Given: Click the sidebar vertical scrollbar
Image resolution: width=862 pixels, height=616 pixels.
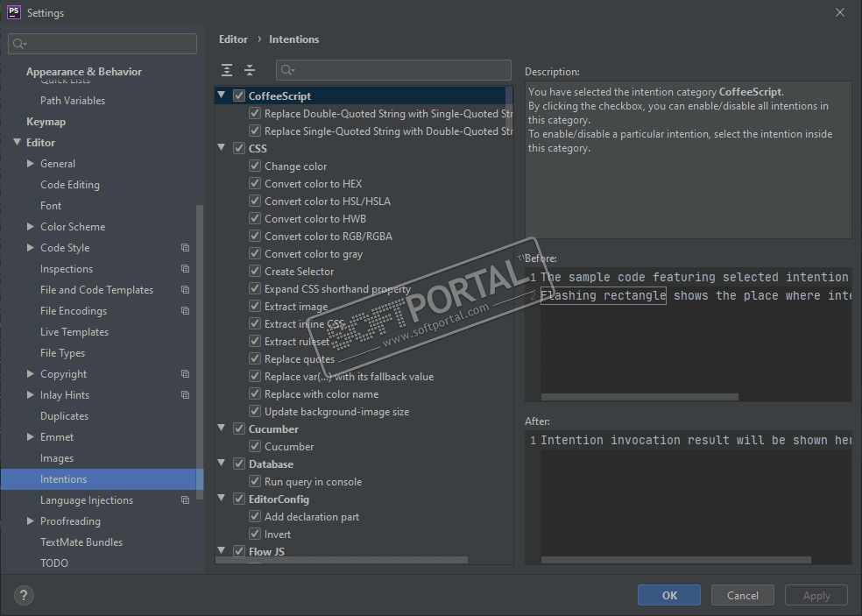Looking at the screenshot, I should (200, 352).
